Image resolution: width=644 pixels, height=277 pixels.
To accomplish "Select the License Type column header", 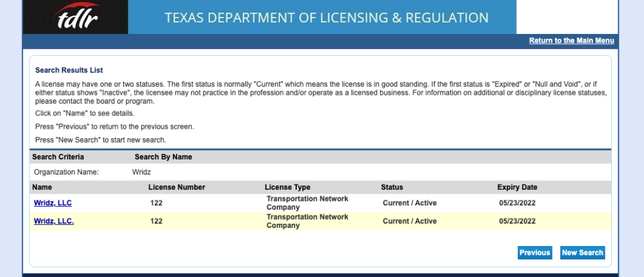I will pos(287,187).
